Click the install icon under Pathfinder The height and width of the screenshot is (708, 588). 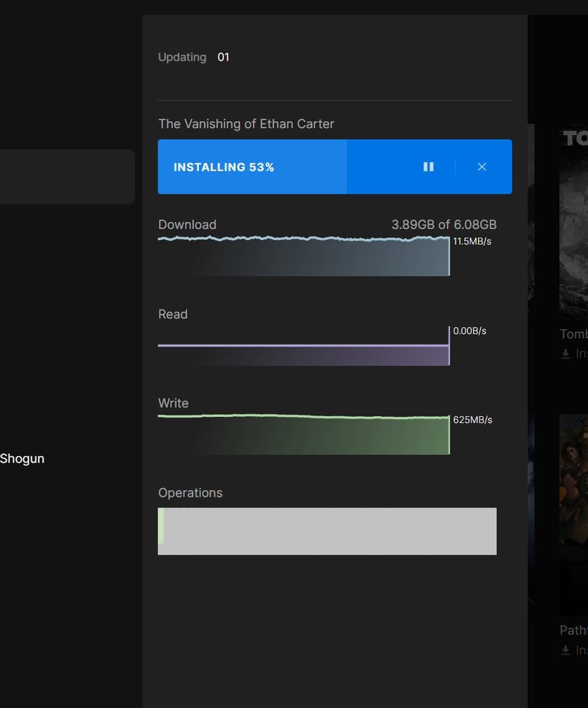(x=565, y=650)
